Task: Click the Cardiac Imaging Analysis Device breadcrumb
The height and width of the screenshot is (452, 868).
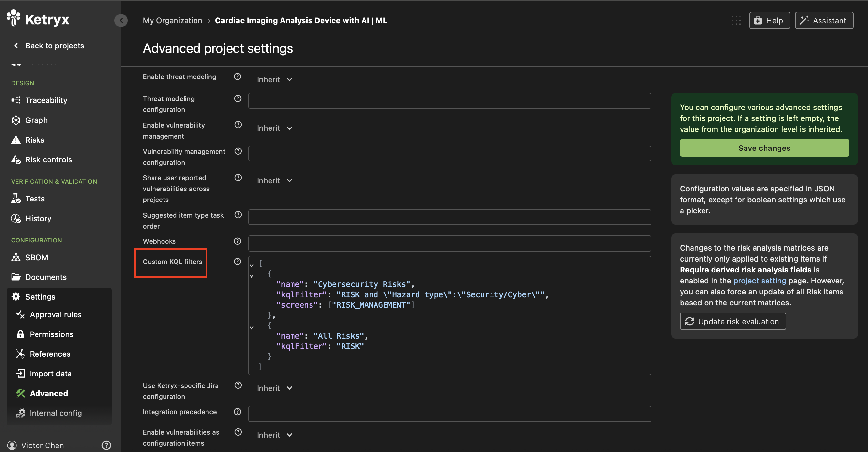Action: click(301, 21)
